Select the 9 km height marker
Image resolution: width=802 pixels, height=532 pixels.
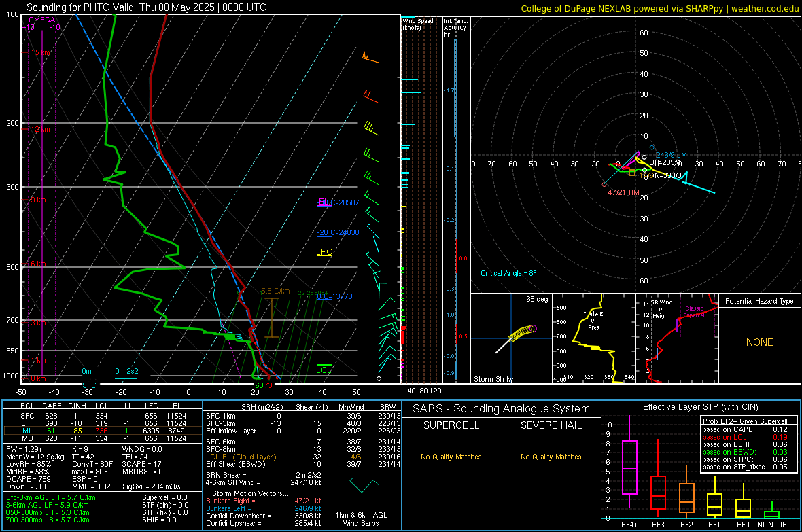pos(38,200)
